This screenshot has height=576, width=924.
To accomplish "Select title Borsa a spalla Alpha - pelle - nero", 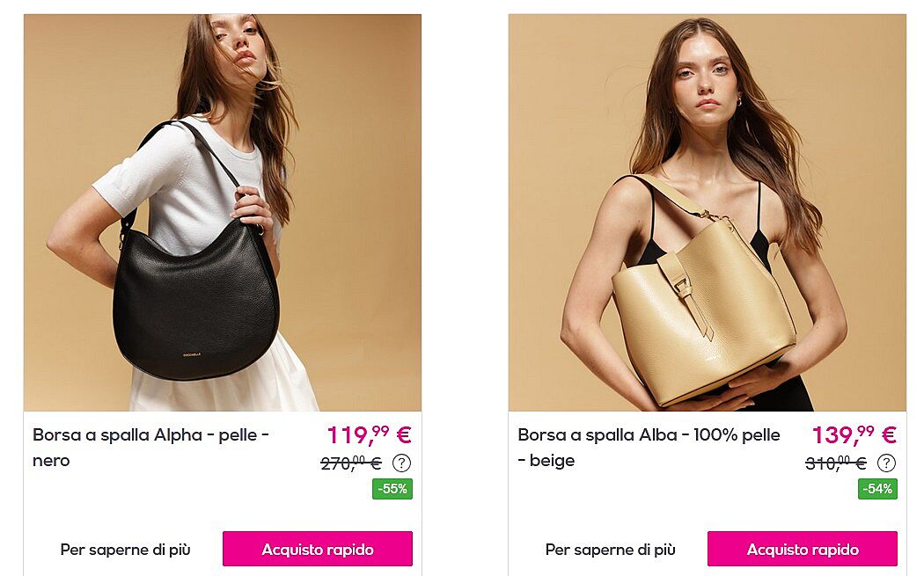I will click(x=150, y=448).
